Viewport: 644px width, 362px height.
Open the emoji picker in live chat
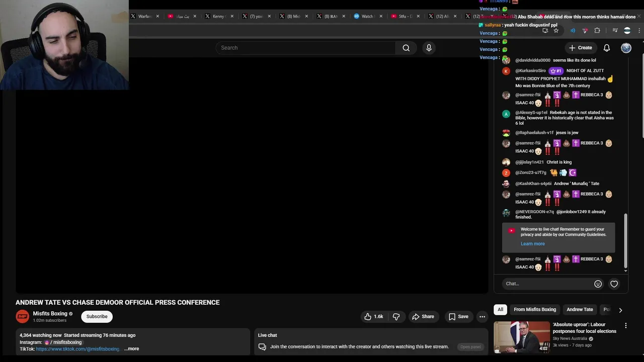[598, 284]
